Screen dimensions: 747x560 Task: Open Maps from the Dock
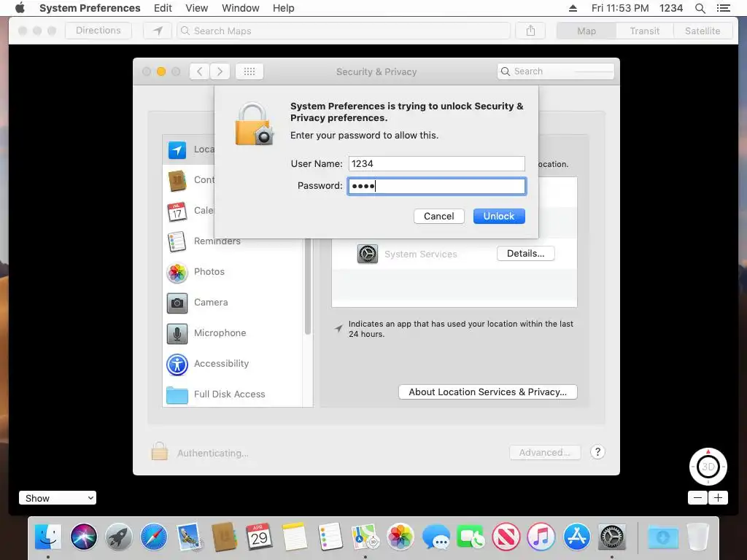(365, 537)
